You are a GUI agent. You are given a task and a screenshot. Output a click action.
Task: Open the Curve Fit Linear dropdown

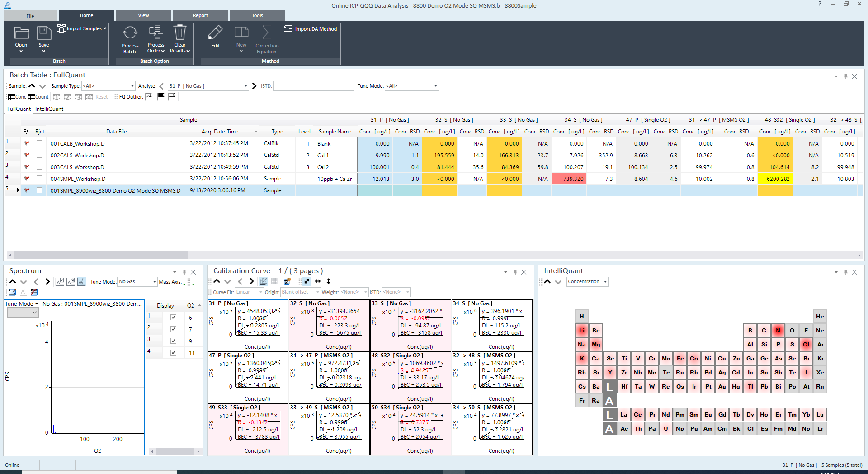point(249,292)
